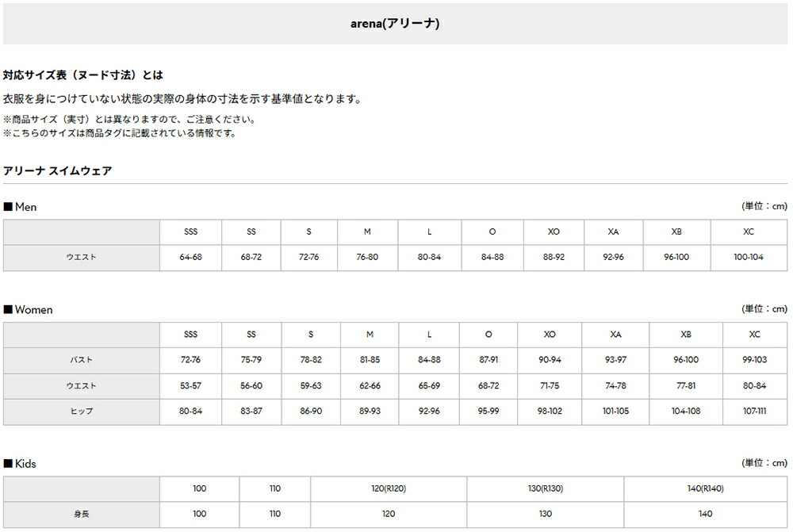Click the Women hip value 83-87
Image resolution: width=793 pixels, height=532 pixels.
(251, 411)
